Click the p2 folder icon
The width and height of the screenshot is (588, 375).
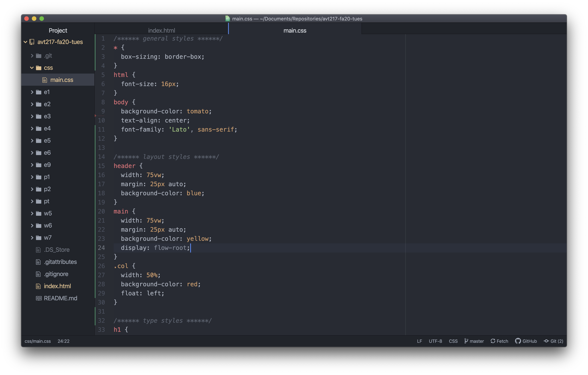coord(39,189)
